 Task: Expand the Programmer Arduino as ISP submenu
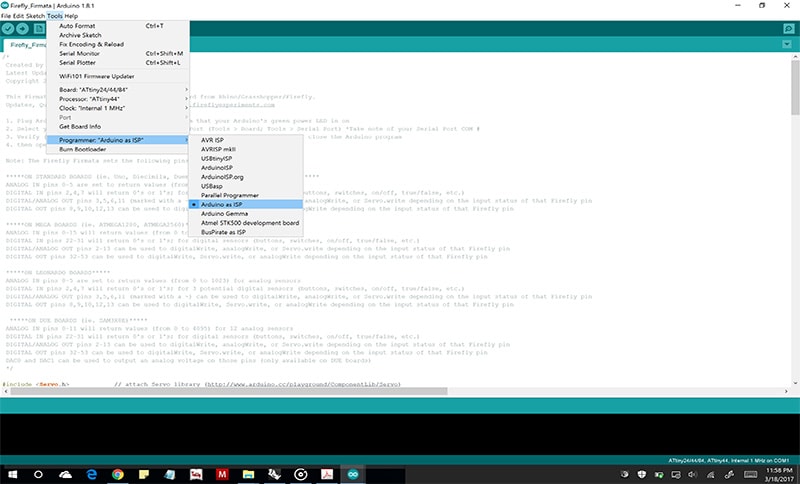[x=118, y=140]
